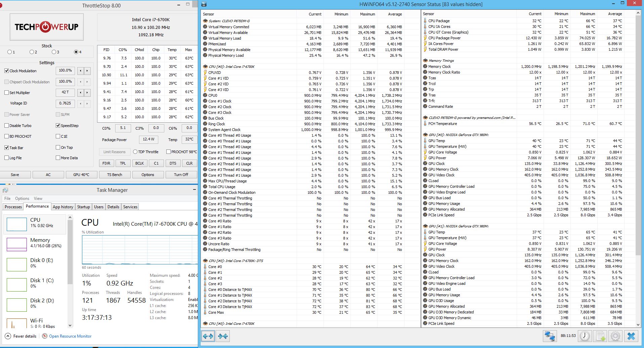Click CPUVID lightning bolt icon
The width and height of the screenshot is (644, 348).
(205, 73)
